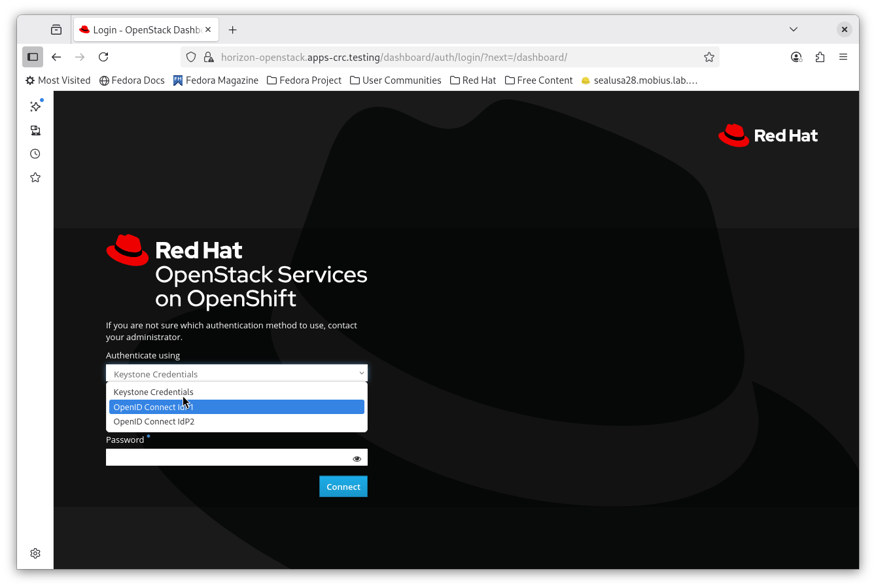
Task: Toggle the browser sidebar button
Action: [33, 57]
